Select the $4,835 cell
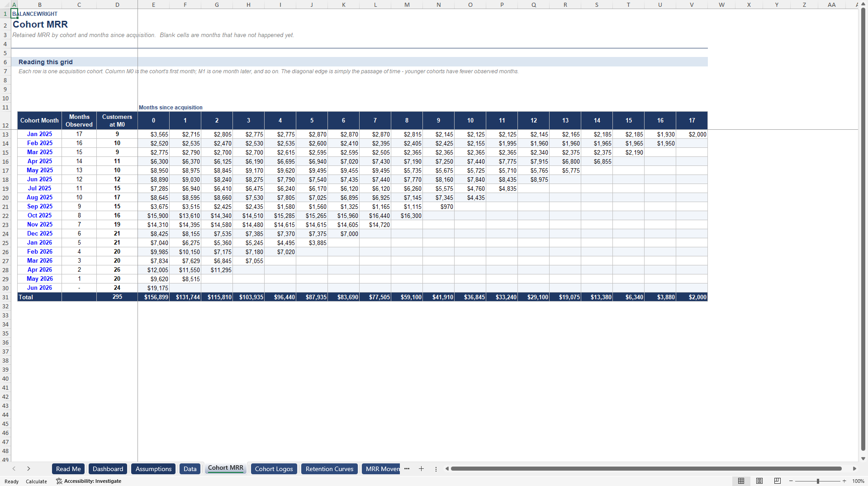 point(502,189)
